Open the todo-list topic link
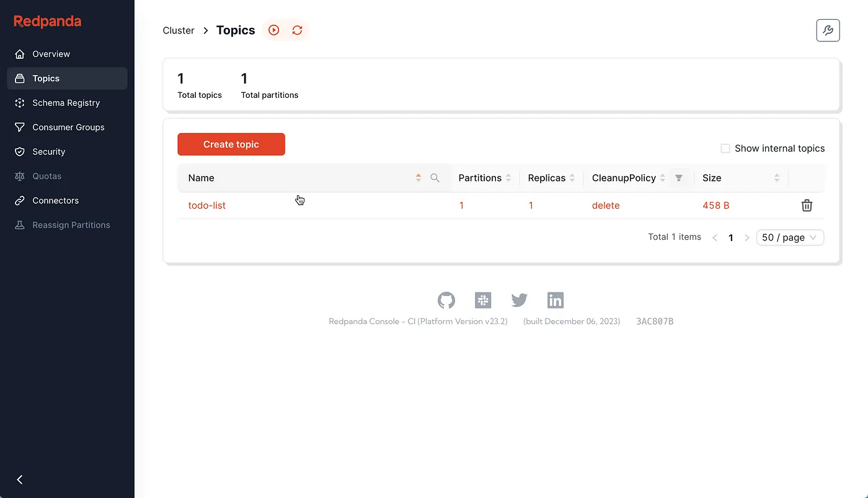 [x=206, y=205]
